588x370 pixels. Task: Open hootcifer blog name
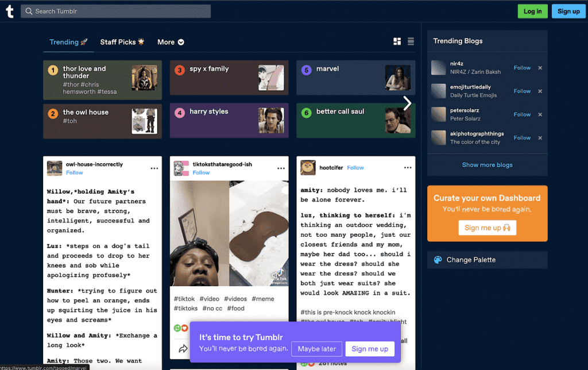tap(331, 168)
